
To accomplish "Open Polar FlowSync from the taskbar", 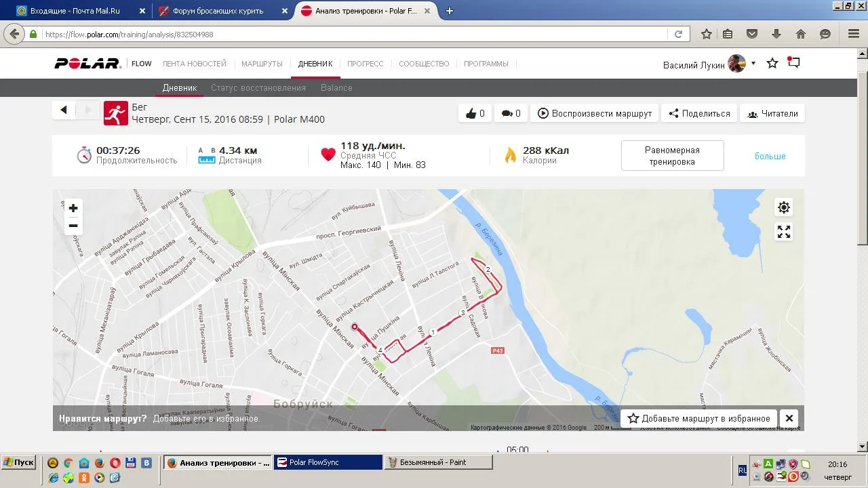I will coord(329,462).
